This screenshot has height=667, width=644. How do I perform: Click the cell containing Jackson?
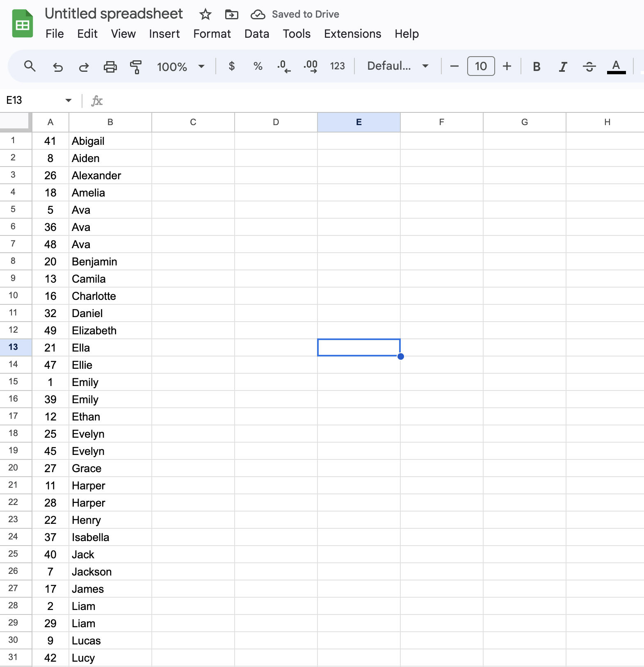pyautogui.click(x=110, y=572)
